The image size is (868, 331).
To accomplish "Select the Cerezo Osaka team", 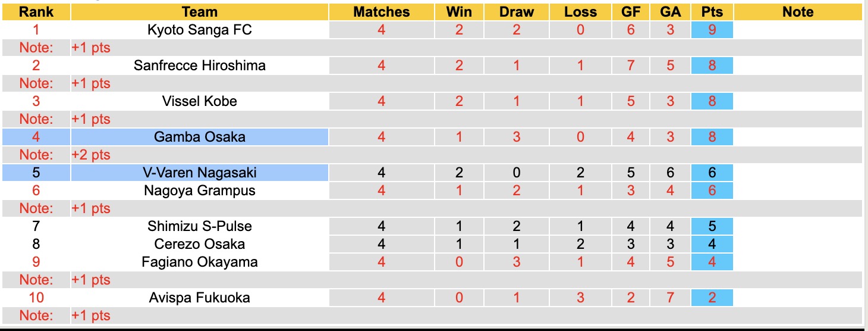I will (x=199, y=244).
